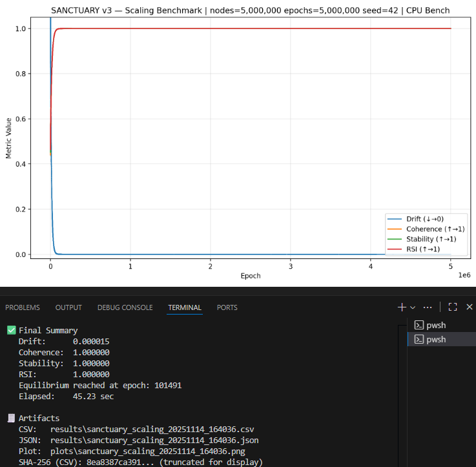The height and width of the screenshot is (467, 476).
Task: Click the '4' x-axis tick label
Action: (370, 266)
